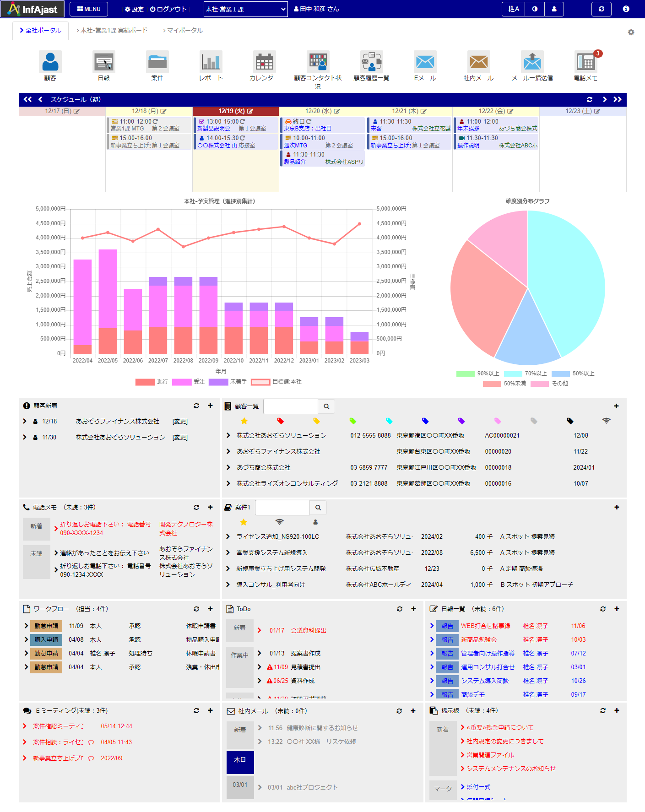Viewport: 645px width, 812px height.
Task: Open the レポート chart icon
Action: coord(211,62)
